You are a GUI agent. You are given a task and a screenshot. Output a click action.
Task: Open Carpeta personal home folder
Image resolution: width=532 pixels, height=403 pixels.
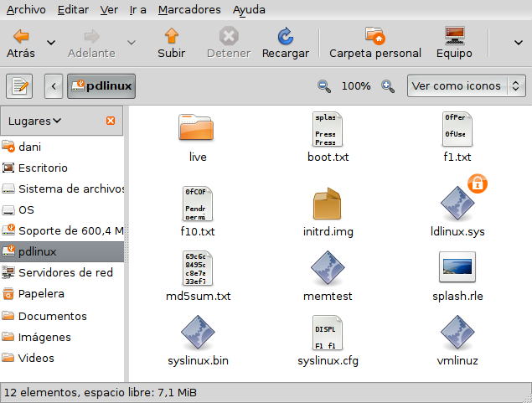tap(374, 43)
